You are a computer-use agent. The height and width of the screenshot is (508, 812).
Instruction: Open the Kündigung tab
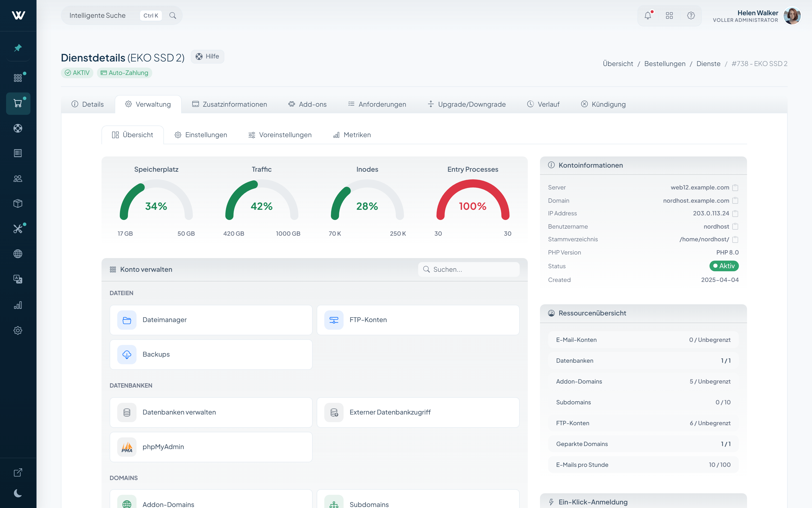[x=603, y=104]
